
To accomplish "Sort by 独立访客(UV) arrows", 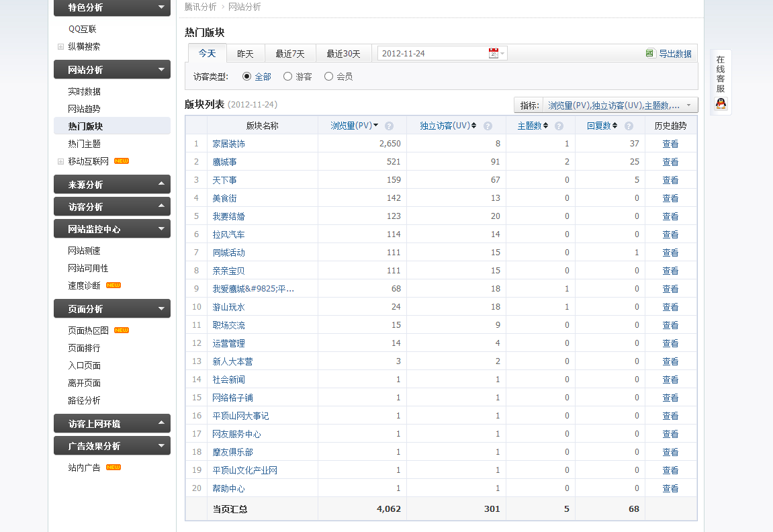I will point(473,126).
